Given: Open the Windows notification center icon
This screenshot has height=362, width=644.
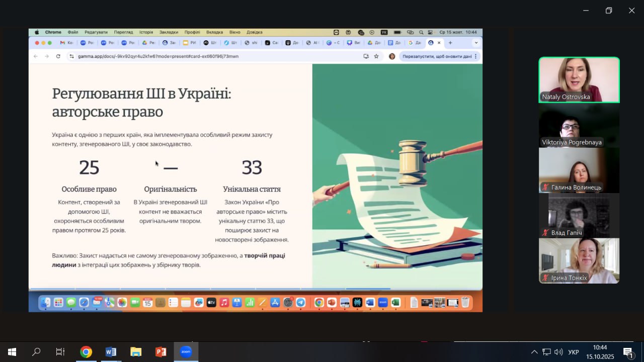Looking at the screenshot, I should [628, 352].
